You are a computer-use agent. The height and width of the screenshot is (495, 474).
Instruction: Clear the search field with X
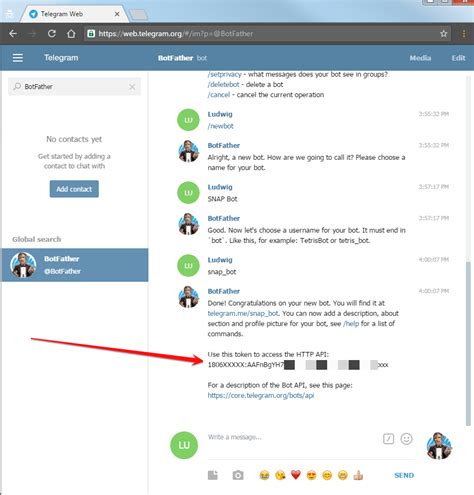[132, 87]
